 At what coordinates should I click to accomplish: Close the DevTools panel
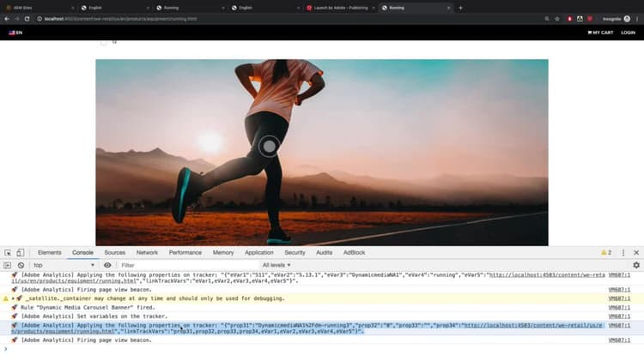(x=636, y=253)
